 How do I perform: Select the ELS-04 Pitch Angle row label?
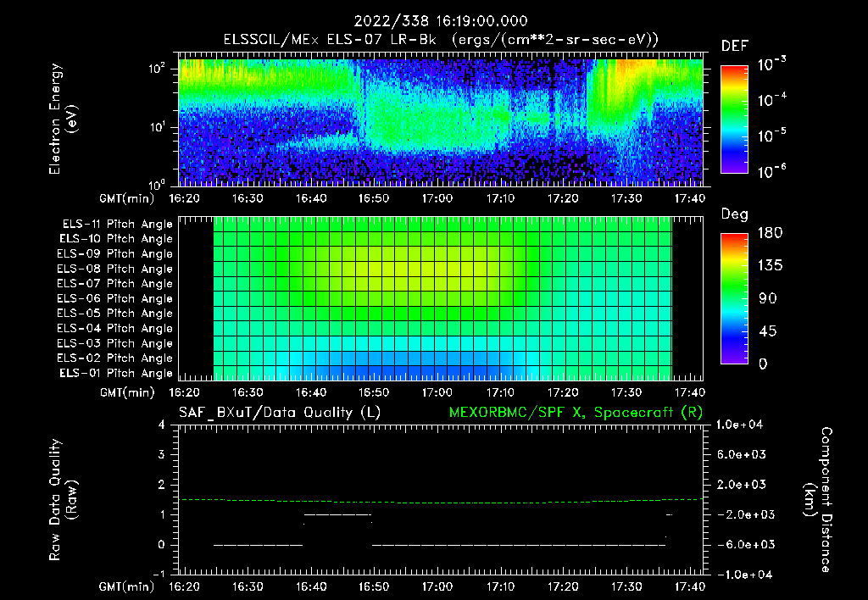pyautogui.click(x=115, y=329)
